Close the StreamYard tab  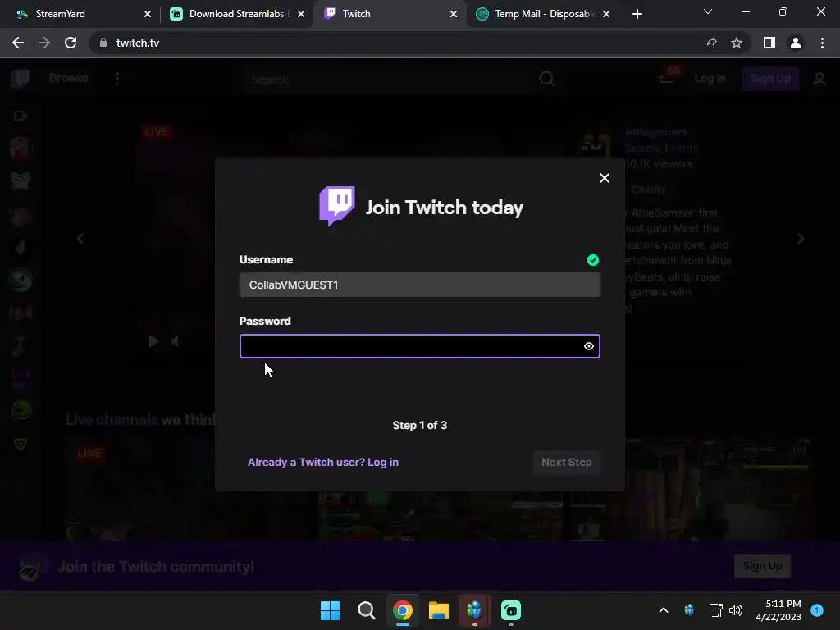pyautogui.click(x=148, y=14)
